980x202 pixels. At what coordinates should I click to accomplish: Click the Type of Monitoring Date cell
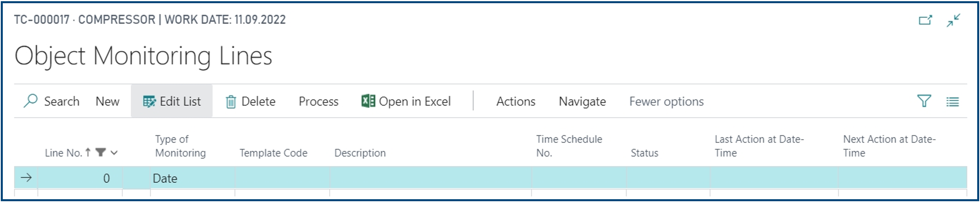[x=192, y=178]
